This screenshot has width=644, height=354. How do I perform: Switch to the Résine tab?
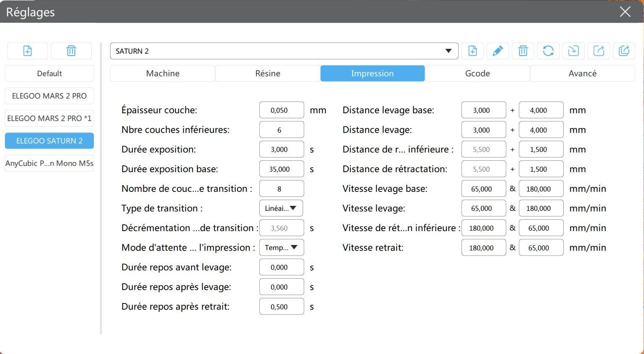(x=267, y=73)
